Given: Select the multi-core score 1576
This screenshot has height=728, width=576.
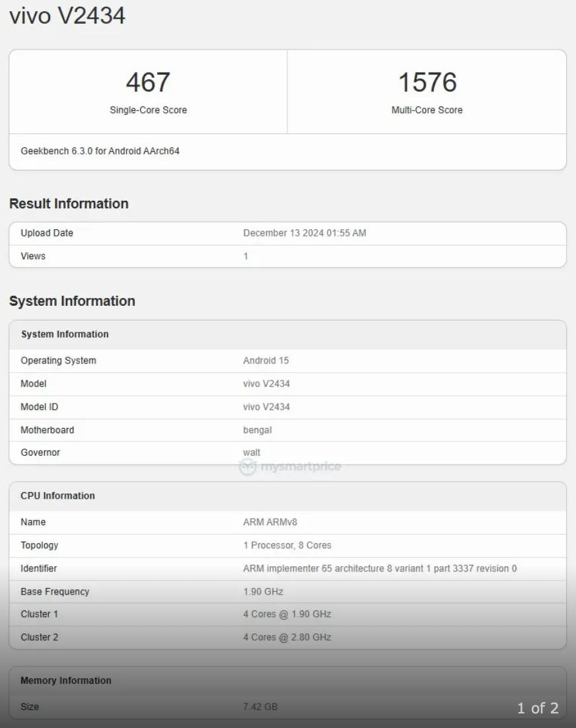Looking at the screenshot, I should [427, 83].
